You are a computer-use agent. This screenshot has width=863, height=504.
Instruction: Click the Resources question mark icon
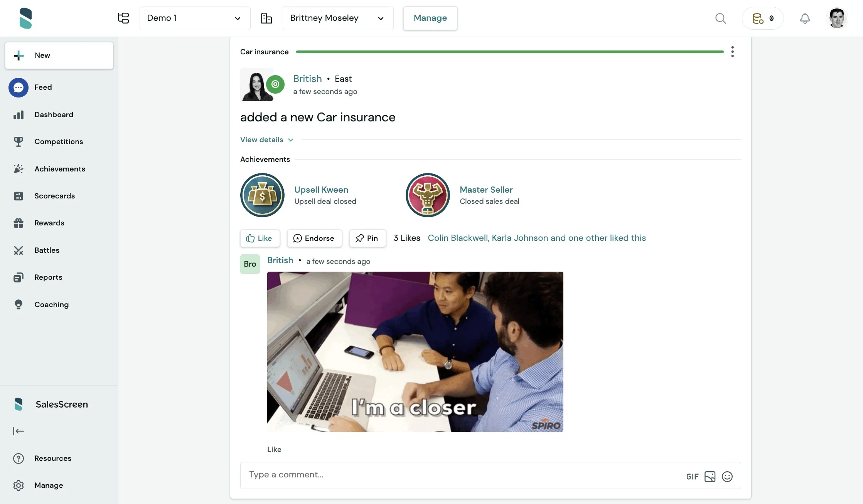point(19,459)
